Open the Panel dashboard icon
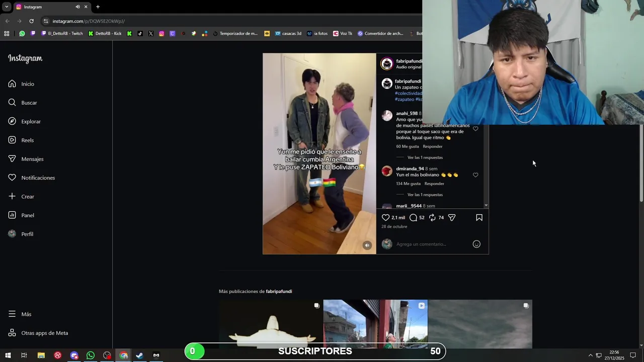The width and height of the screenshot is (644, 362). tap(12, 215)
